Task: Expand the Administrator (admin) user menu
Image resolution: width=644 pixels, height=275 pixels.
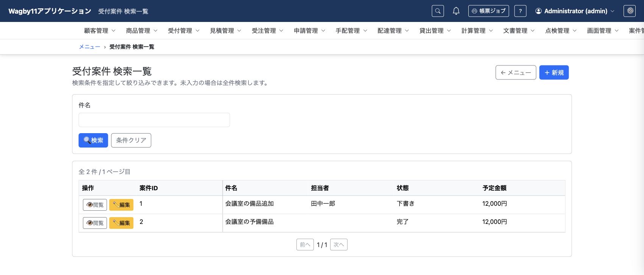Action: (x=575, y=11)
